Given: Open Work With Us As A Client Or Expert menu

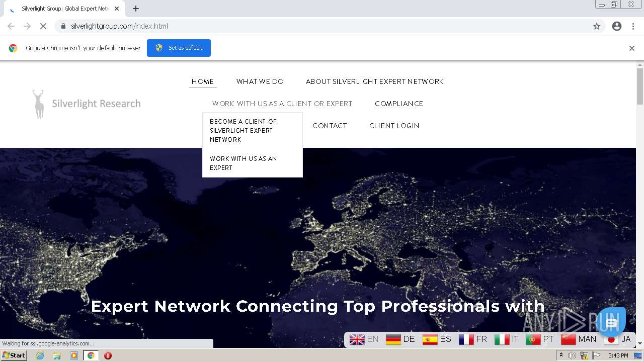Looking at the screenshot, I should (282, 104).
